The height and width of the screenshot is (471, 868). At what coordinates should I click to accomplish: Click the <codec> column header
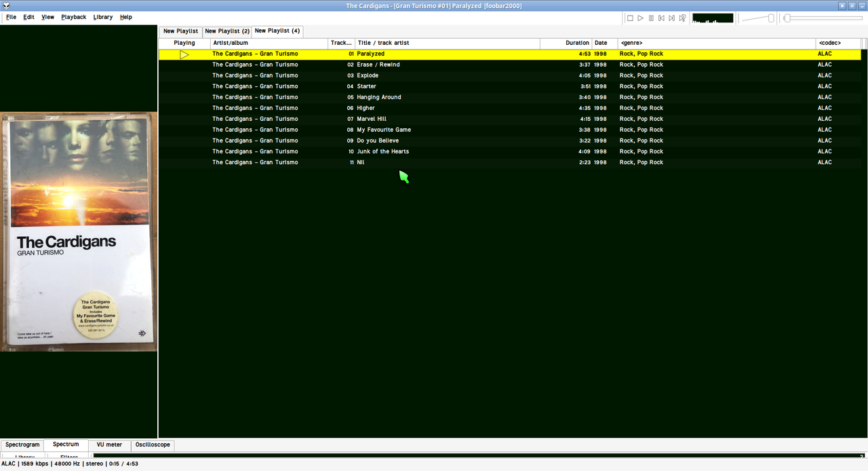pyautogui.click(x=838, y=43)
